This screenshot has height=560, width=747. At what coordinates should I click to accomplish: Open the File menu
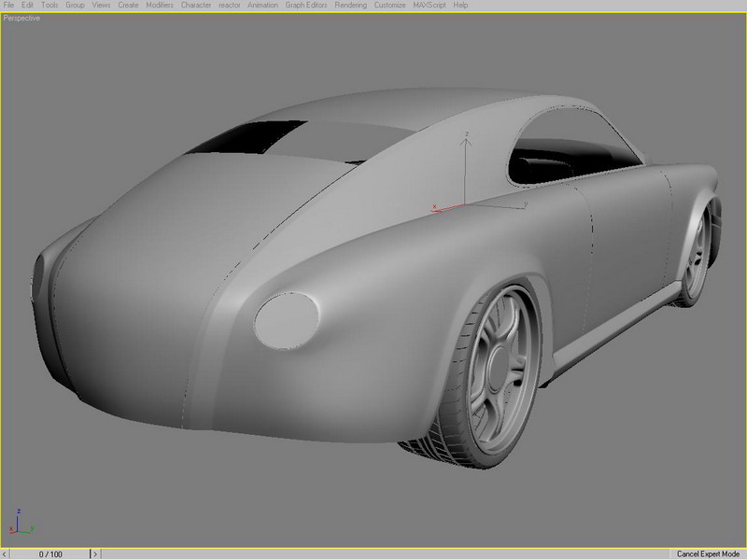(8, 5)
